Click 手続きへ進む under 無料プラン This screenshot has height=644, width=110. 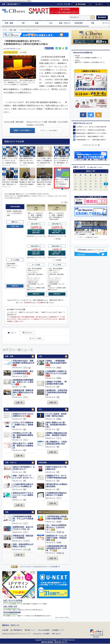15,226
